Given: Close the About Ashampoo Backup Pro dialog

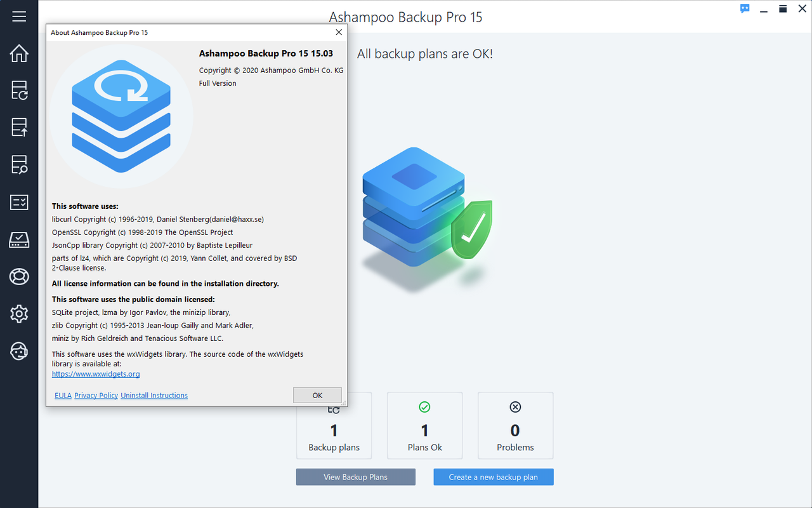Looking at the screenshot, I should point(339,32).
